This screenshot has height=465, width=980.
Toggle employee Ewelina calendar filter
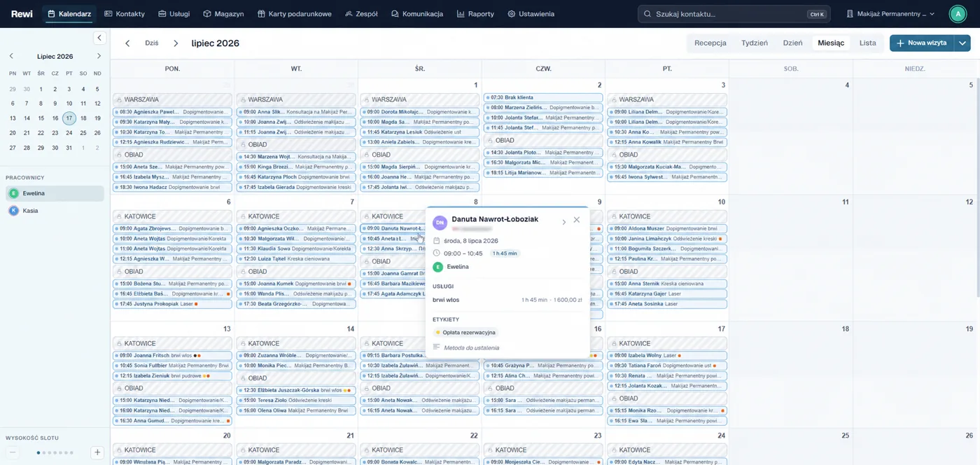(55, 193)
